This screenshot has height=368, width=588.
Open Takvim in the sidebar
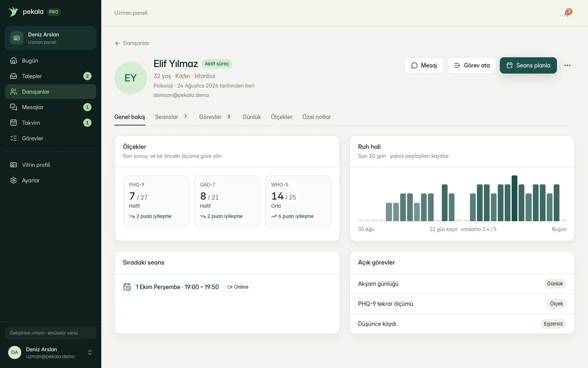pyautogui.click(x=51, y=123)
